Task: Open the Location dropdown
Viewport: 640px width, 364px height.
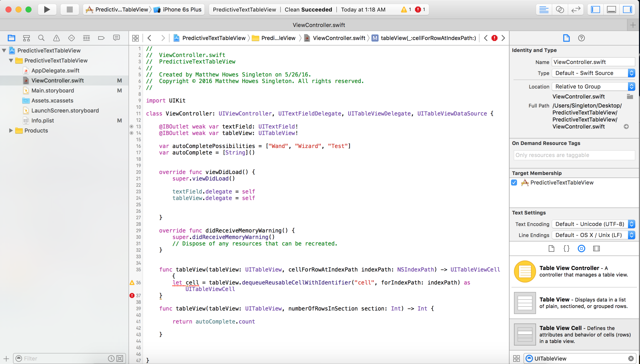Action: pos(593,87)
